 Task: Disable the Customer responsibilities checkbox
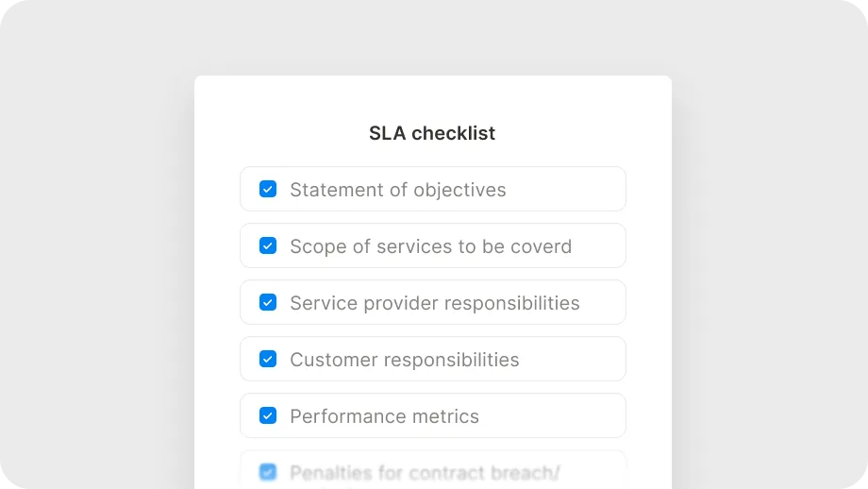click(x=268, y=359)
